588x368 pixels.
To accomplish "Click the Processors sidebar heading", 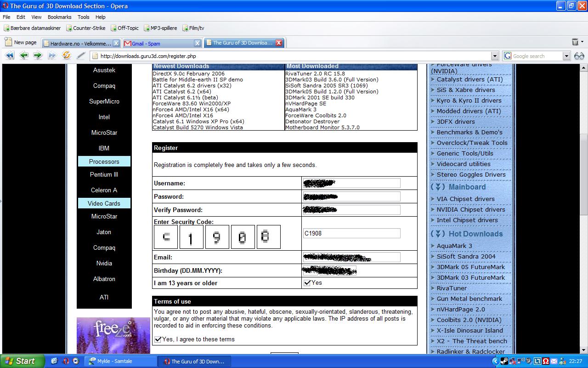I will click(104, 161).
